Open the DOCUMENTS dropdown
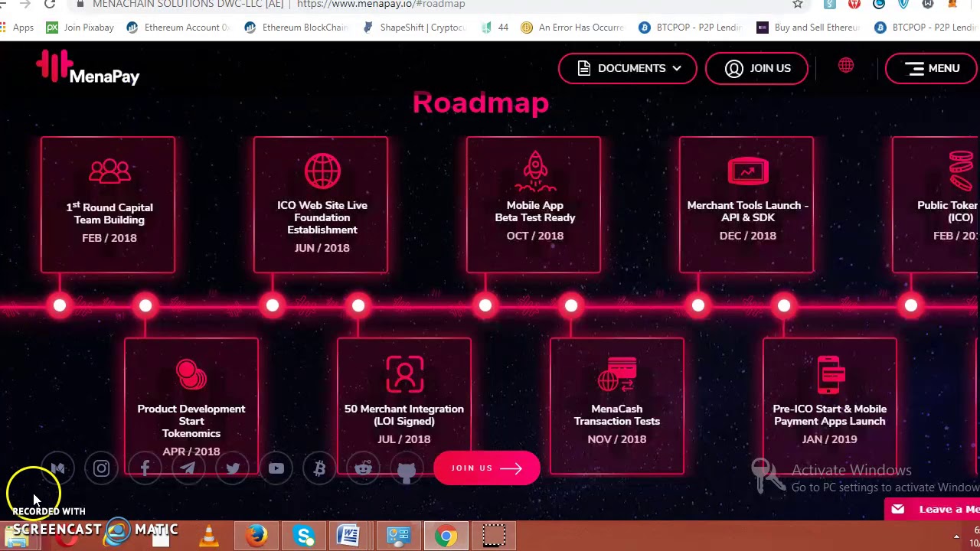Image resolution: width=980 pixels, height=551 pixels. coord(628,68)
